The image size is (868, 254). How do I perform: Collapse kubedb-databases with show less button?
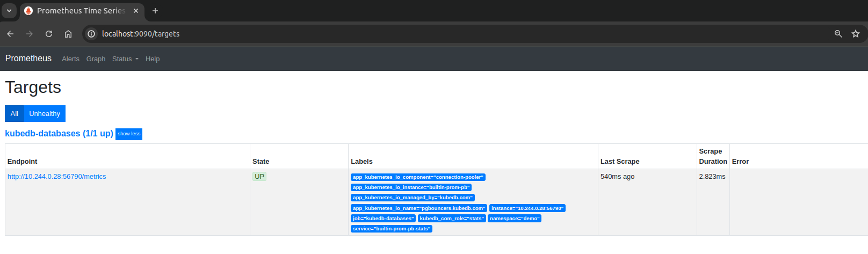click(x=129, y=134)
